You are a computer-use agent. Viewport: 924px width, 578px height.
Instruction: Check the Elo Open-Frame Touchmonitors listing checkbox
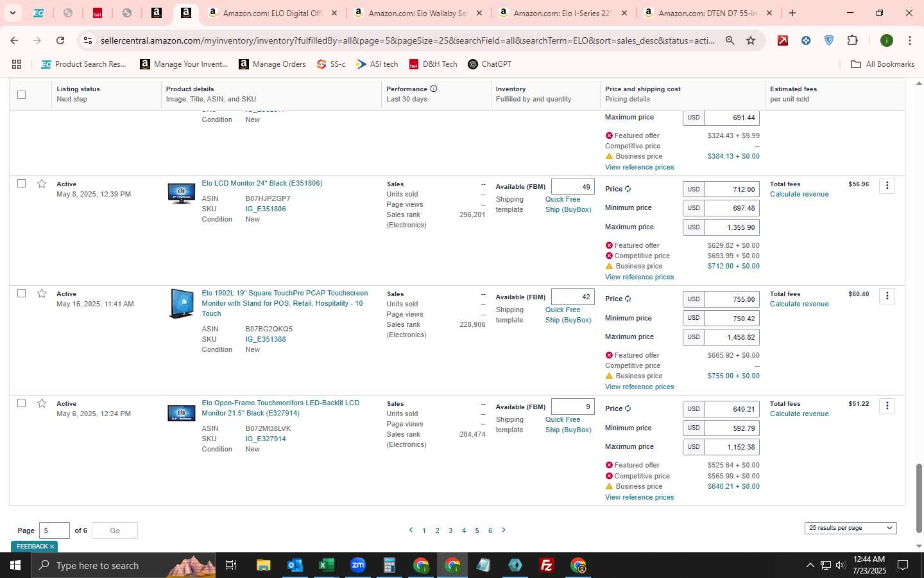[x=21, y=403]
